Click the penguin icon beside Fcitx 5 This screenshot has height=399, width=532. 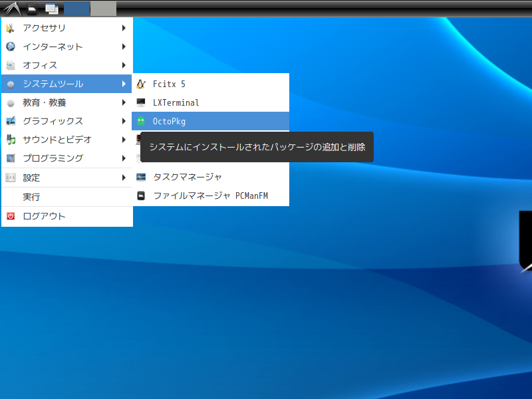click(x=141, y=84)
